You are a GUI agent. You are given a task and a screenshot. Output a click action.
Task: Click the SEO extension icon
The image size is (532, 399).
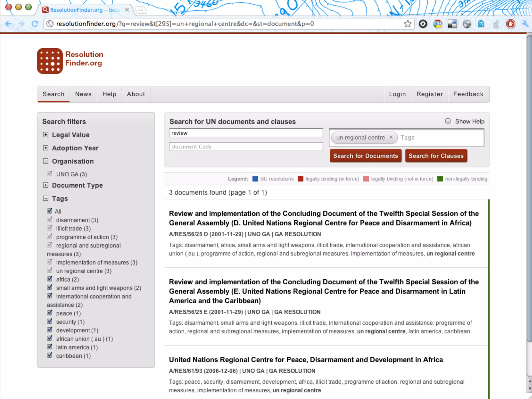pyautogui.click(x=437, y=24)
